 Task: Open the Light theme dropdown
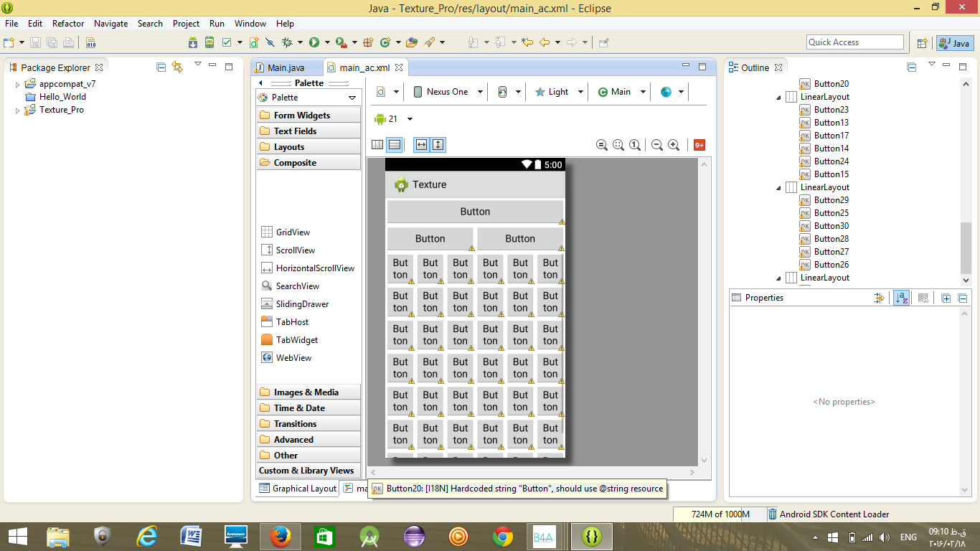[x=558, y=92]
